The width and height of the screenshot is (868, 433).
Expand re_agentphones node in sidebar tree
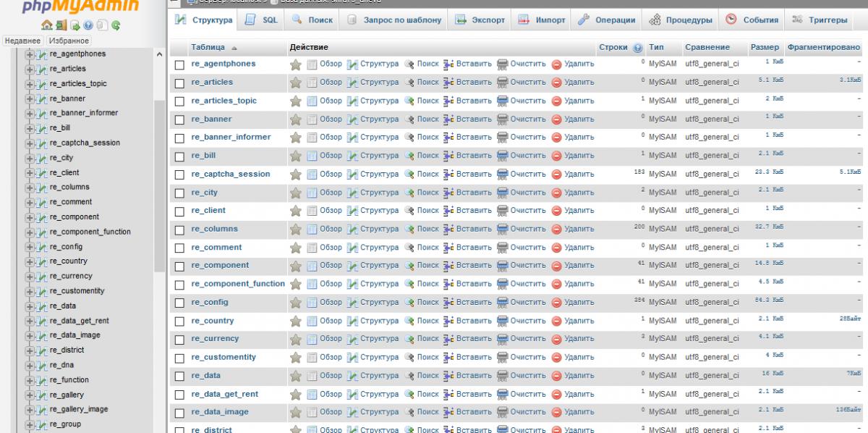(30, 54)
